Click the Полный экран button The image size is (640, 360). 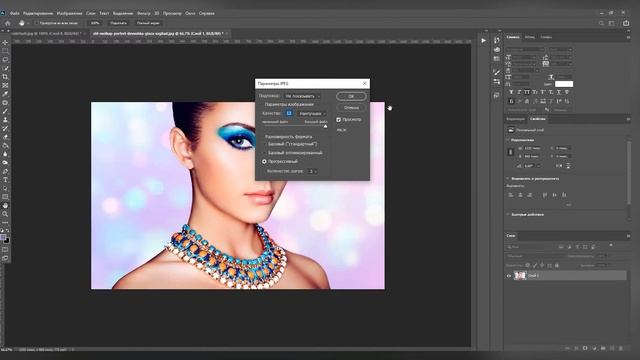pyautogui.click(x=148, y=23)
